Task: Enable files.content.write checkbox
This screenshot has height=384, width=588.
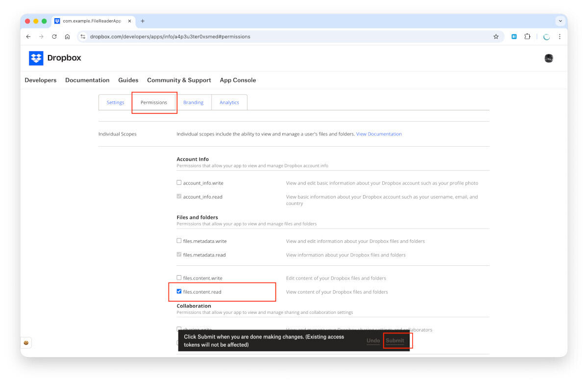Action: click(x=179, y=278)
